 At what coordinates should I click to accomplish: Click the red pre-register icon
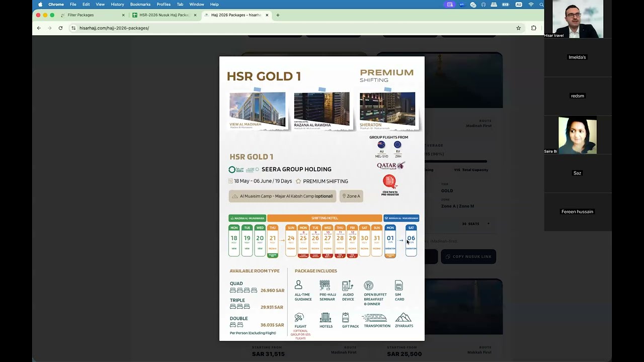click(389, 182)
